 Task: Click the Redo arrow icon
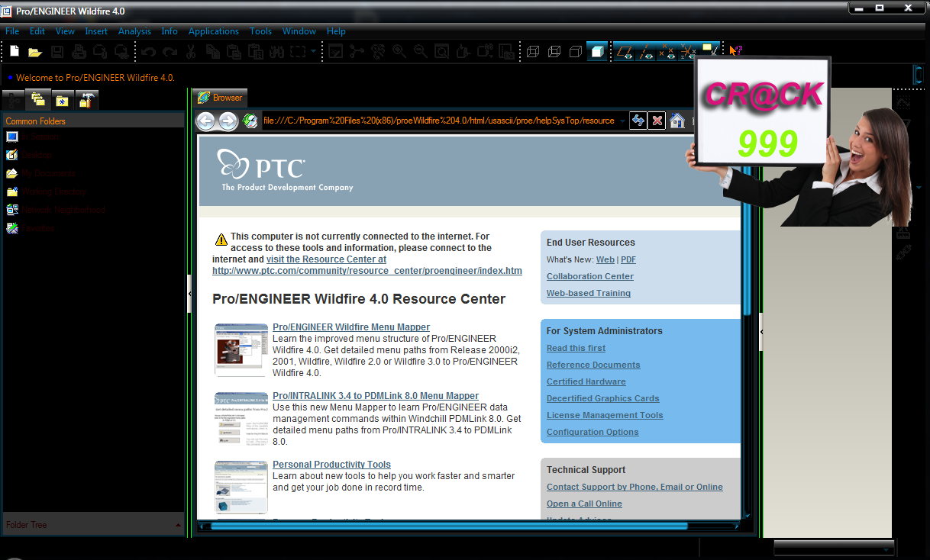170,52
